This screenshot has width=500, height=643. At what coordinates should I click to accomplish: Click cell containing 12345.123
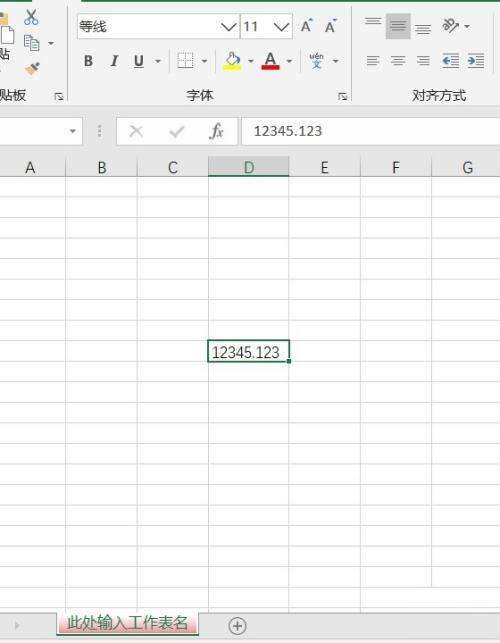tap(249, 351)
